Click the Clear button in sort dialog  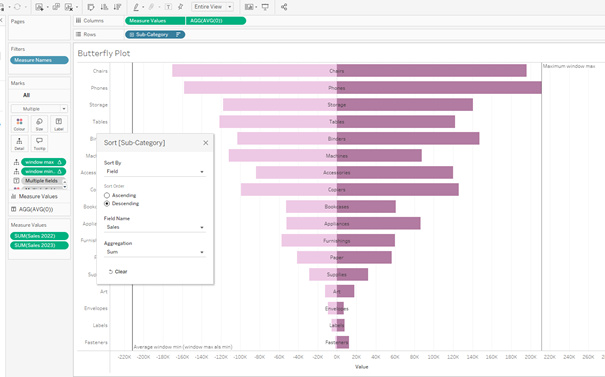point(118,272)
